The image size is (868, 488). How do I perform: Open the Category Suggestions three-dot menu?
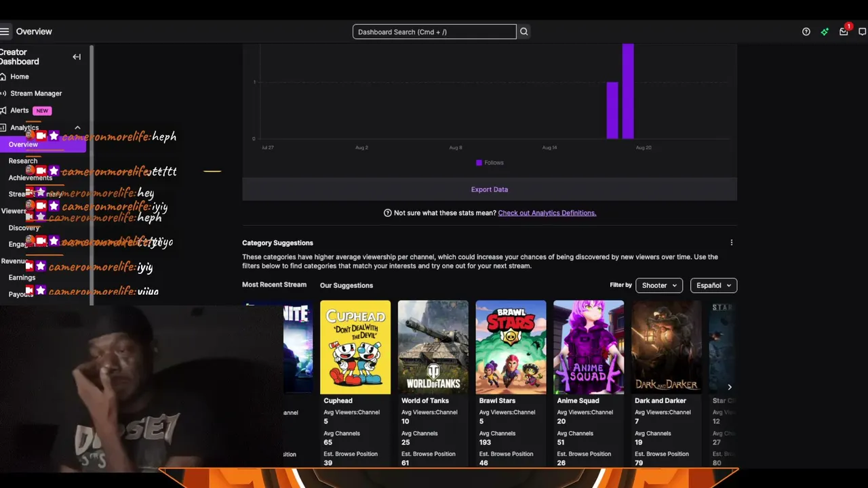tap(731, 243)
